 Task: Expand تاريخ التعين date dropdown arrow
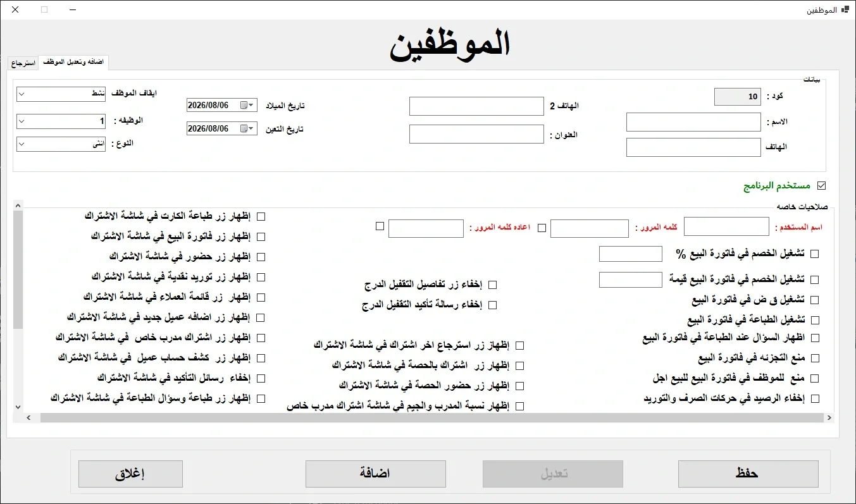pos(252,128)
